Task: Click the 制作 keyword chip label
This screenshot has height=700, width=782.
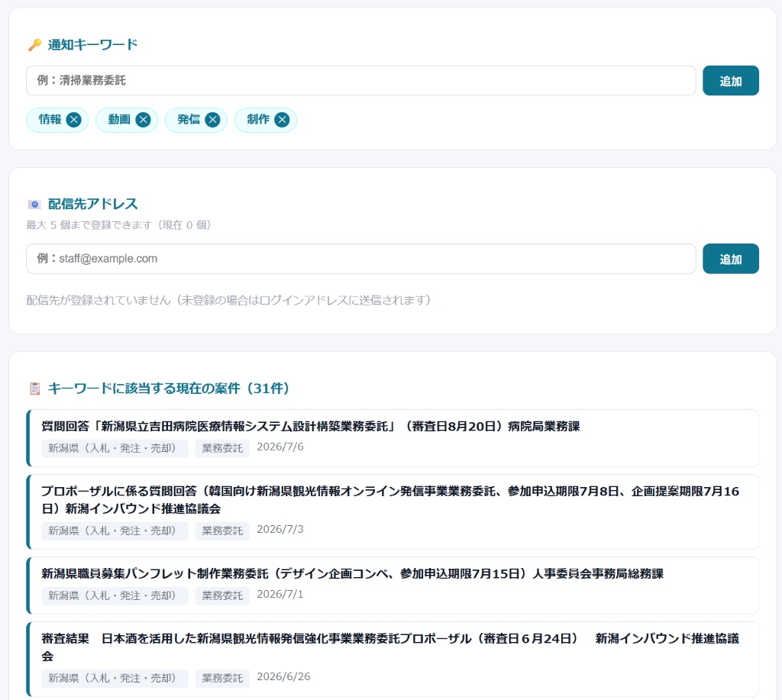Action: click(x=258, y=120)
